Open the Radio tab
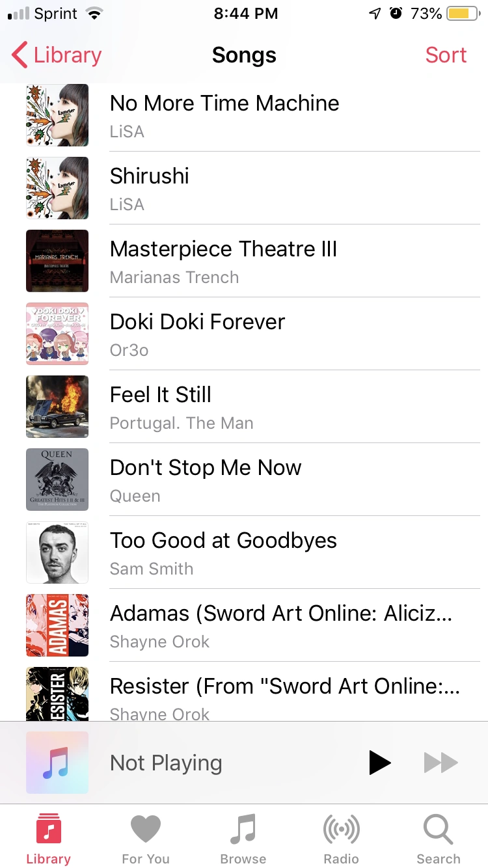488x868 pixels. click(341, 838)
